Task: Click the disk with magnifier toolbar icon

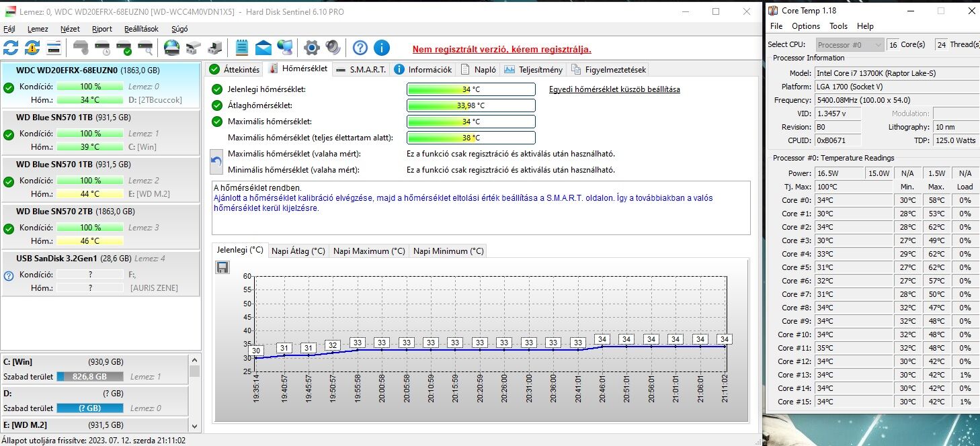Action: click(145, 48)
